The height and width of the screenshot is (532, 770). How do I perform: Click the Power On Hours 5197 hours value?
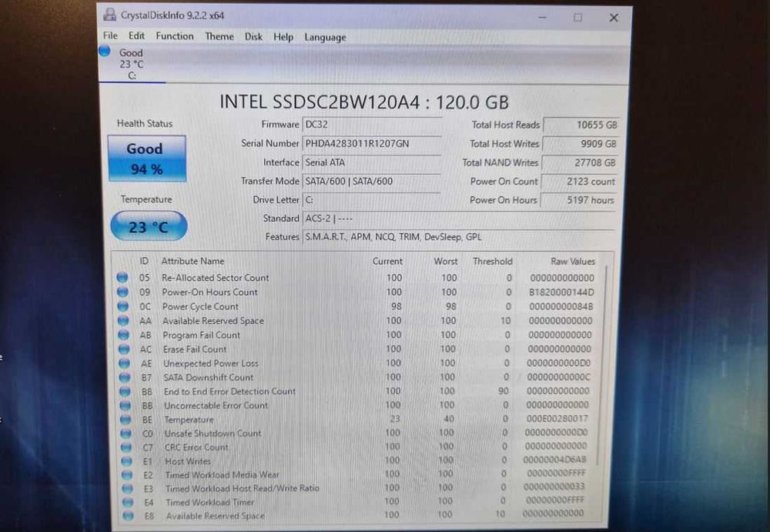pyautogui.click(x=578, y=200)
